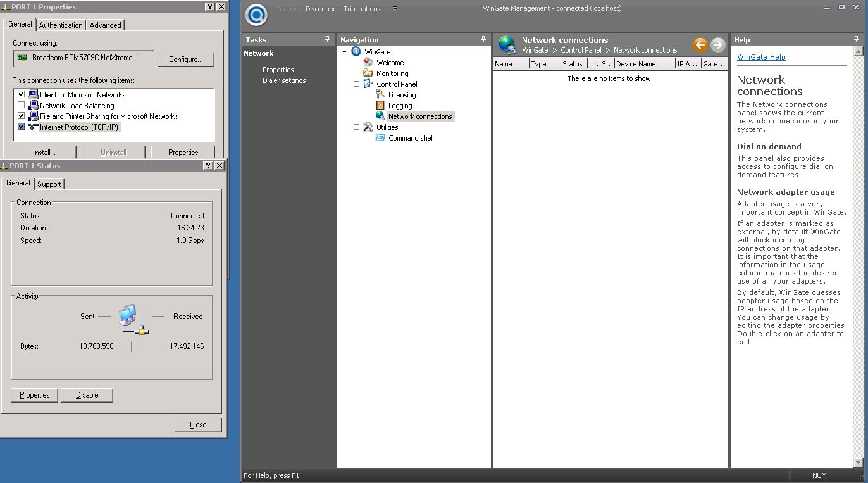
Task: Click the grey forward arrow button
Action: (717, 44)
